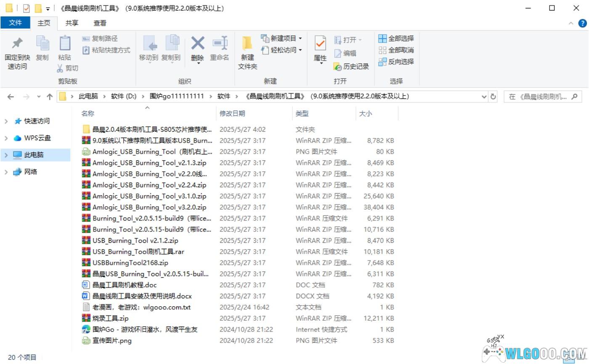Image resolution: width=589 pixels, height=364 pixels.
Task: Select all items with 全部选择
Action: (x=396, y=38)
